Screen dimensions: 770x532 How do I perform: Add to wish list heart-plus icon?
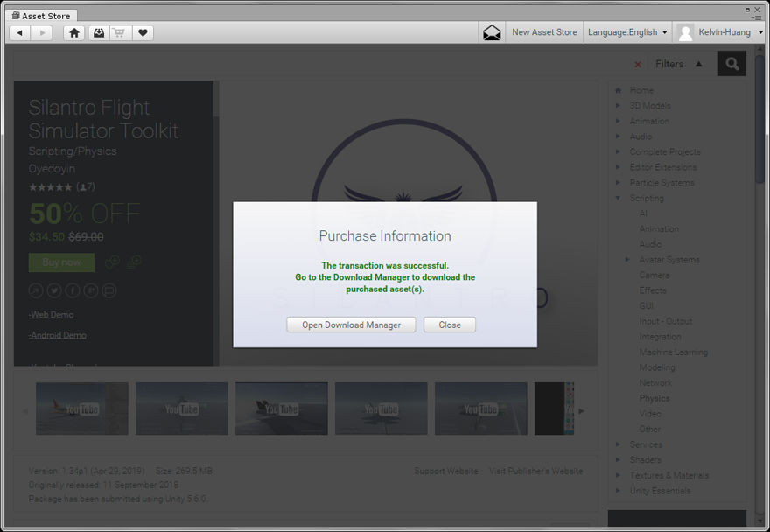pyautogui.click(x=112, y=262)
